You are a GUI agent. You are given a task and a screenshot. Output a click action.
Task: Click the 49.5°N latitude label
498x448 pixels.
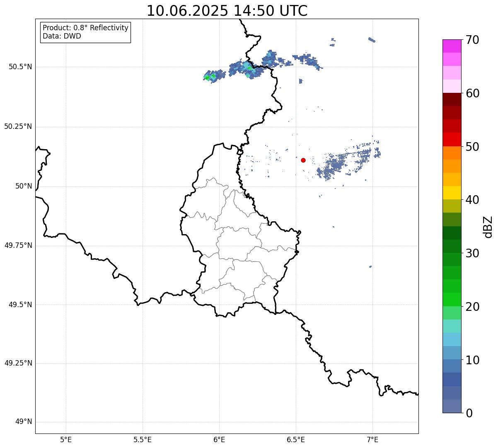tap(20, 305)
